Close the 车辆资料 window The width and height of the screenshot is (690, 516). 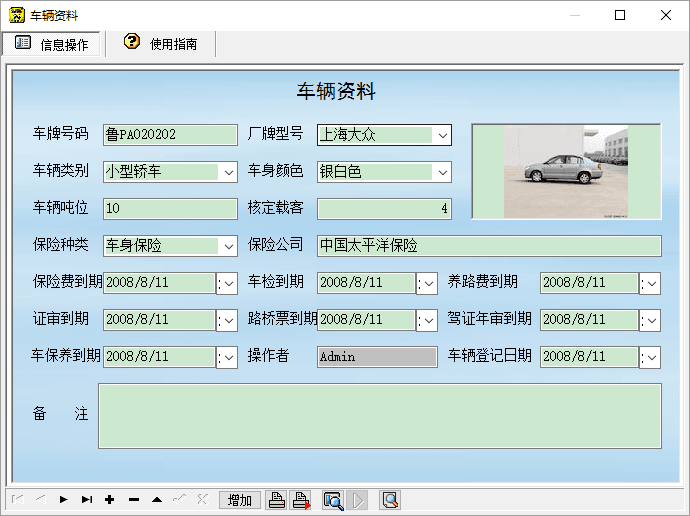[666, 15]
